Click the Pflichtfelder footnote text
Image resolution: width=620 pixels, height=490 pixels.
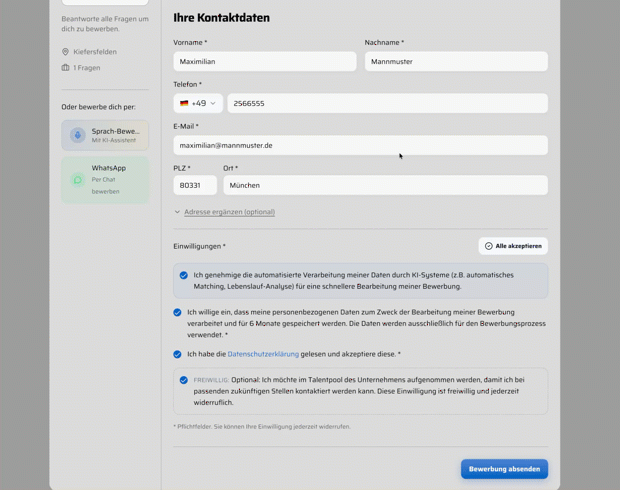click(262, 426)
